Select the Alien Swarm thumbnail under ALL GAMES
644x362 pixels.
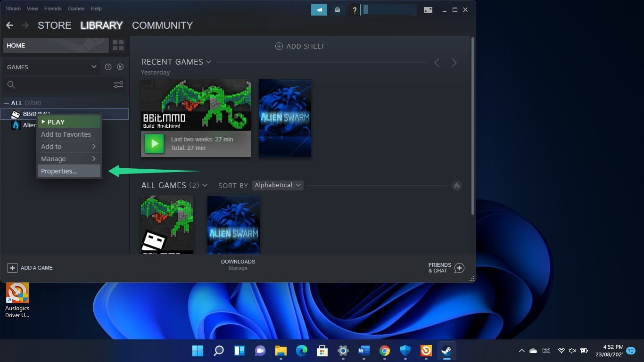tap(233, 225)
